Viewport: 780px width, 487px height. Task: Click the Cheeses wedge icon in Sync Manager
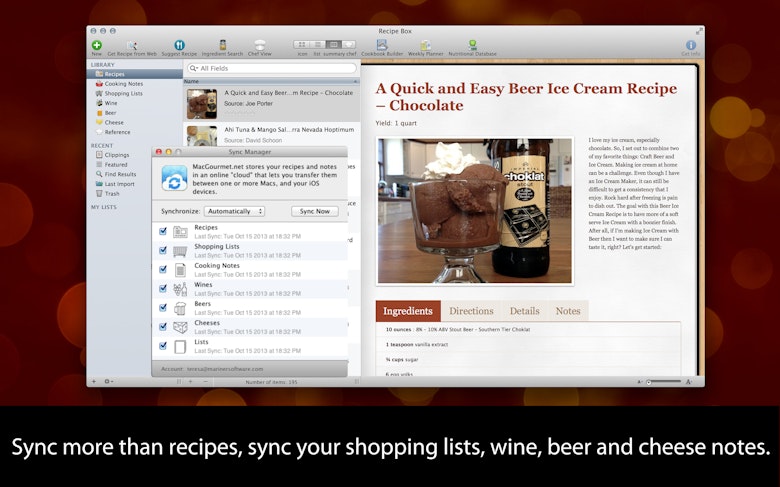180,327
